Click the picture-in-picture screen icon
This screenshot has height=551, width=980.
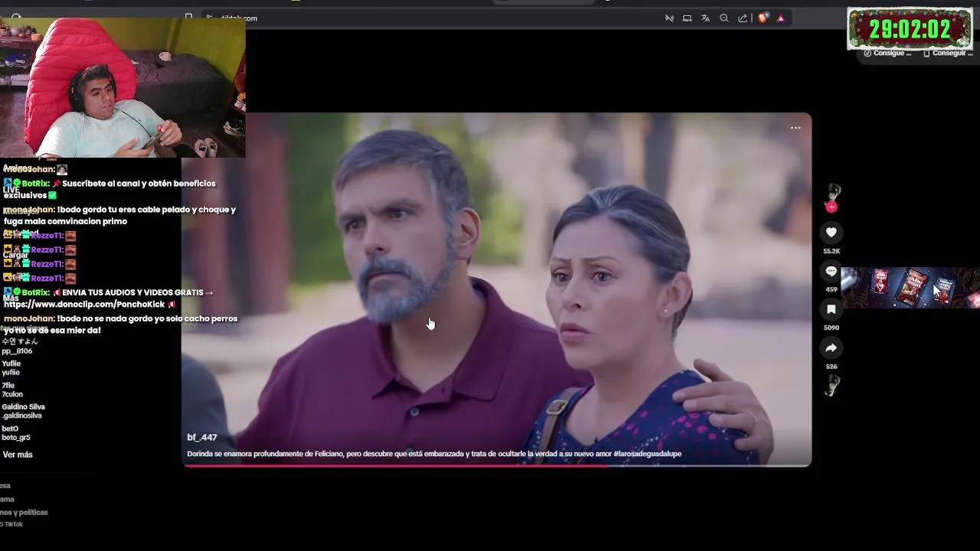click(x=687, y=18)
